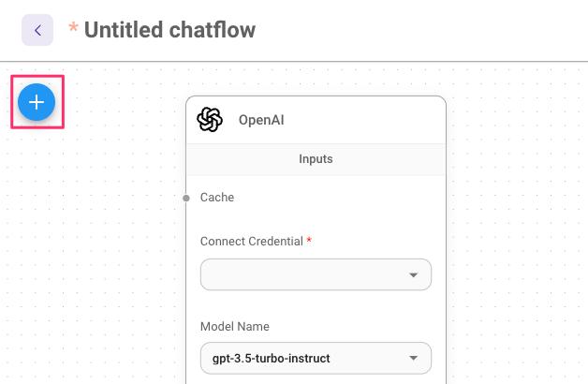Click empty canvas right of the OpenAI node
The width and height of the screenshot is (588, 384).
[518, 225]
